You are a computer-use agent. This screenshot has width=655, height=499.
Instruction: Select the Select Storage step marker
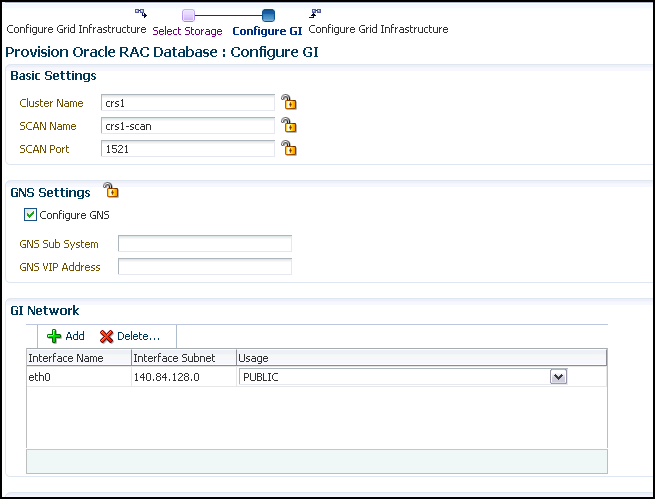click(188, 15)
